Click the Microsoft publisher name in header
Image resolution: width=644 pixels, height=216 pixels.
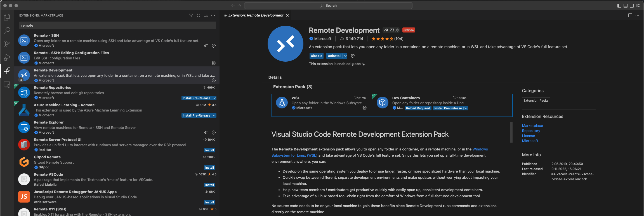pos(323,39)
